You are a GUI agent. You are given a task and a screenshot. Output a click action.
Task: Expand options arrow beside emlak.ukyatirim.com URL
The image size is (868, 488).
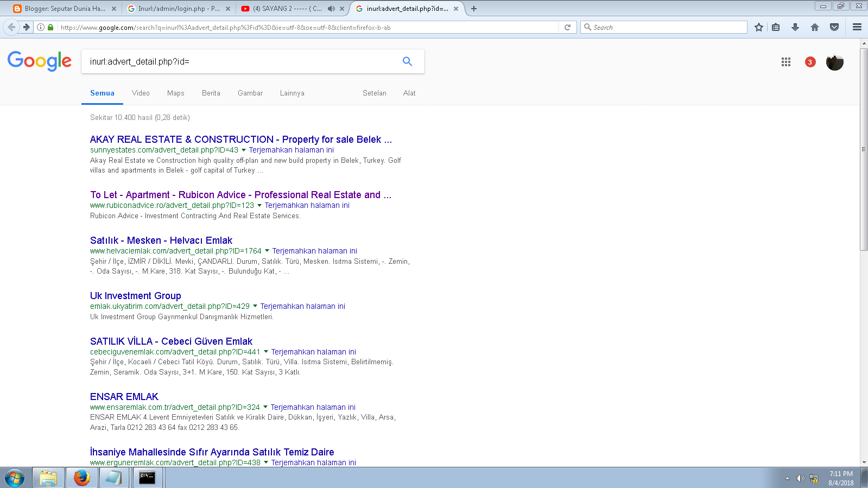[255, 306]
